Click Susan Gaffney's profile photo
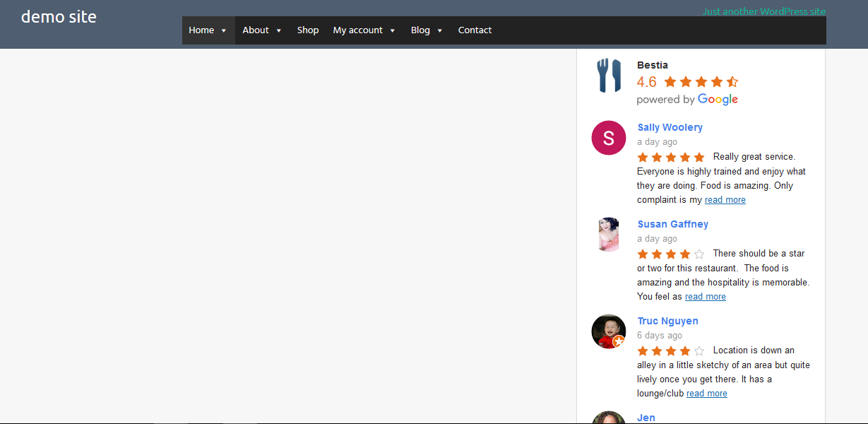This screenshot has height=424, width=868. point(609,235)
